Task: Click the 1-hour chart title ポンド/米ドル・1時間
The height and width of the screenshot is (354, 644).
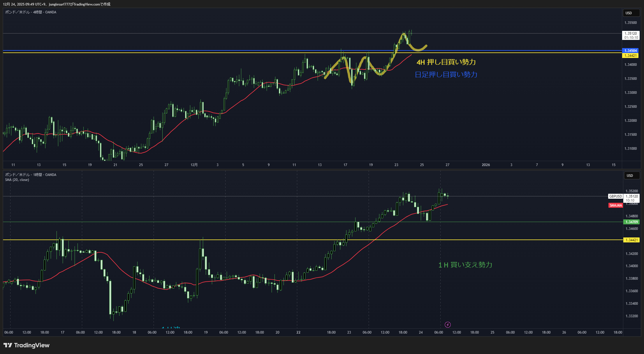Action: pos(31,175)
